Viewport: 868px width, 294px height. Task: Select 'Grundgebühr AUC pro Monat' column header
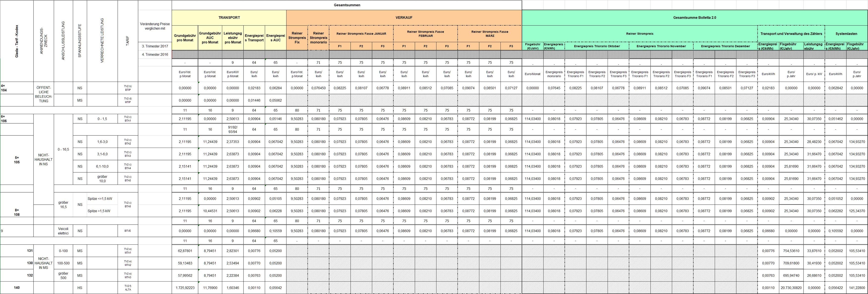tap(210, 38)
